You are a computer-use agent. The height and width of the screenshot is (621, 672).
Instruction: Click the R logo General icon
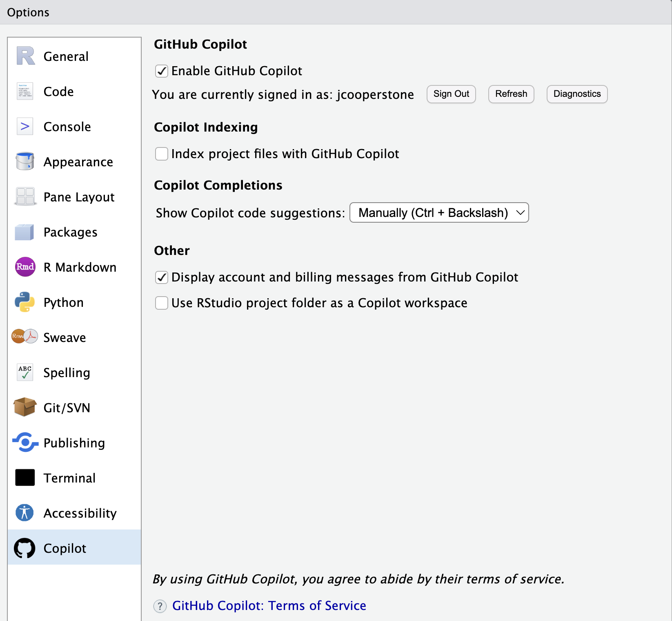tap(25, 56)
